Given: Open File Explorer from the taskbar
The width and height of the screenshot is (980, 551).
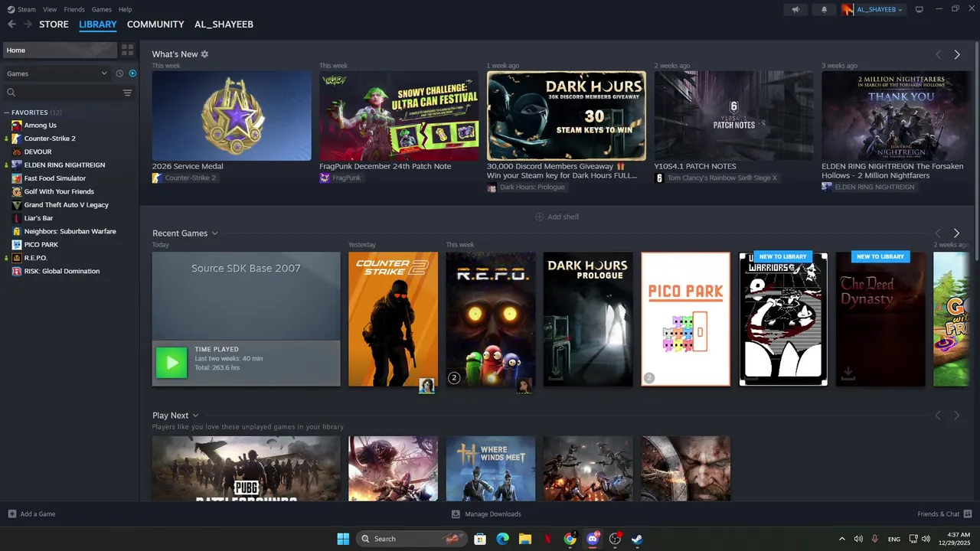Looking at the screenshot, I should (x=525, y=539).
